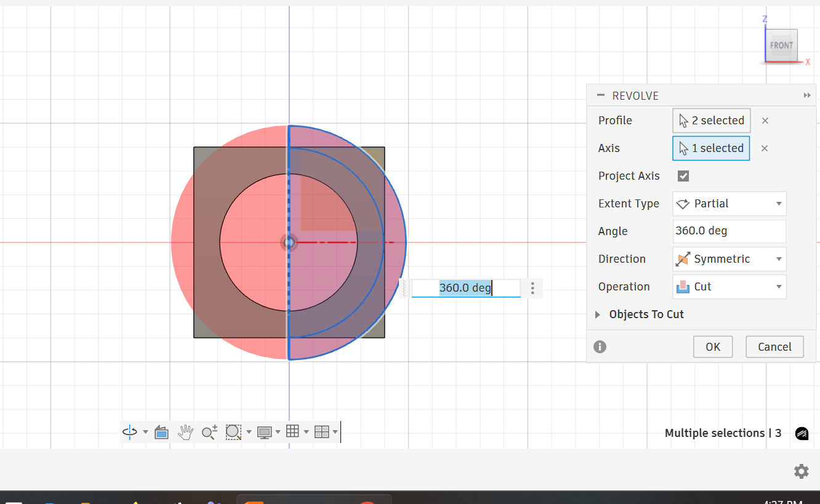
Task: Uncheck the Project Axis checkbox
Action: click(683, 176)
